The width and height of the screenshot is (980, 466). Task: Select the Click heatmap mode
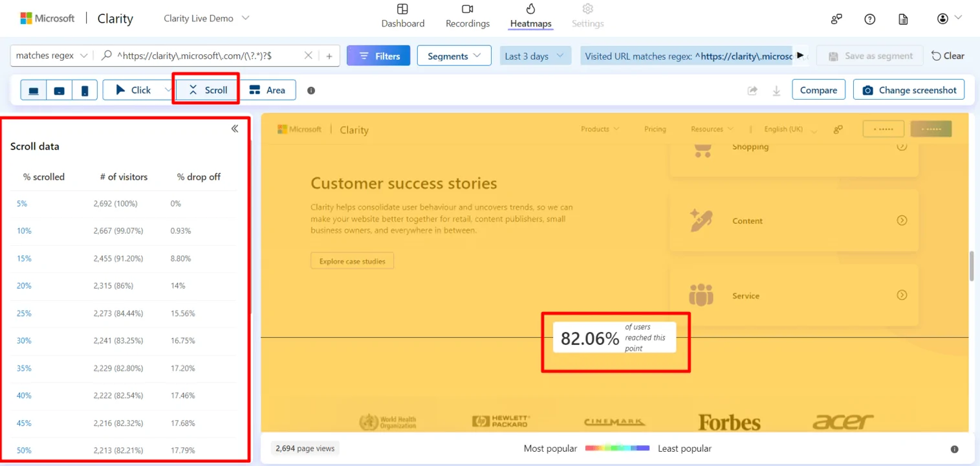133,90
